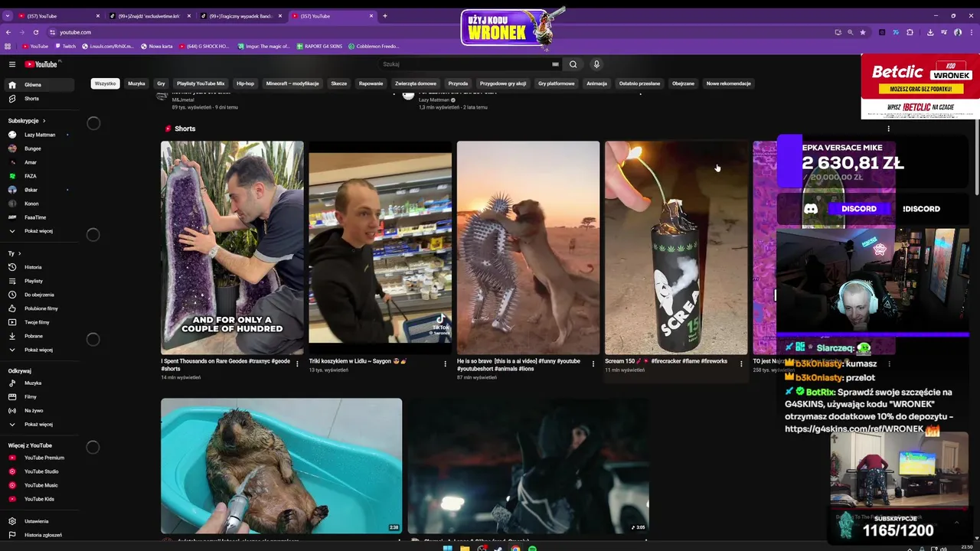
Task: Open Muzyka under Odkrywaj
Action: pos(38,383)
